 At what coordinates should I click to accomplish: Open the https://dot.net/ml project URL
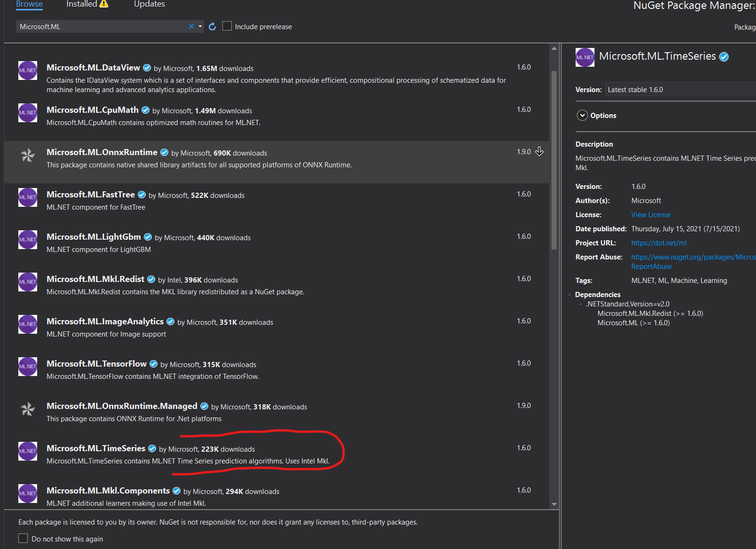coord(659,243)
